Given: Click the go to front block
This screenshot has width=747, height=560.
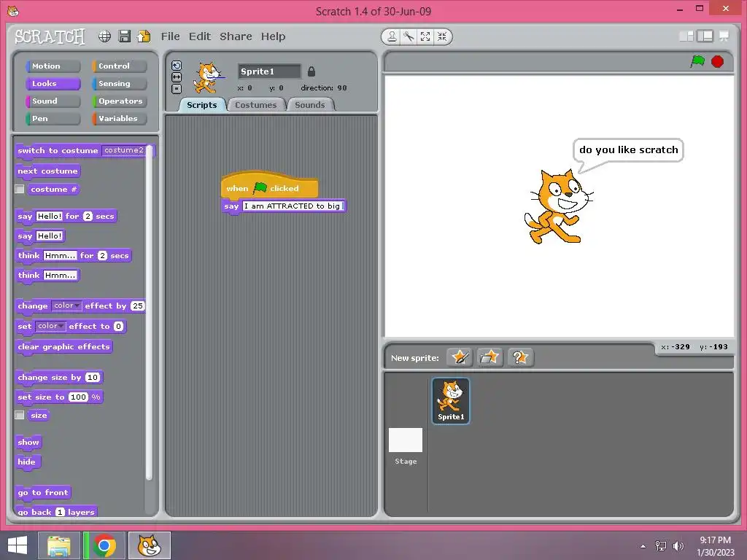Looking at the screenshot, I should click(43, 492).
